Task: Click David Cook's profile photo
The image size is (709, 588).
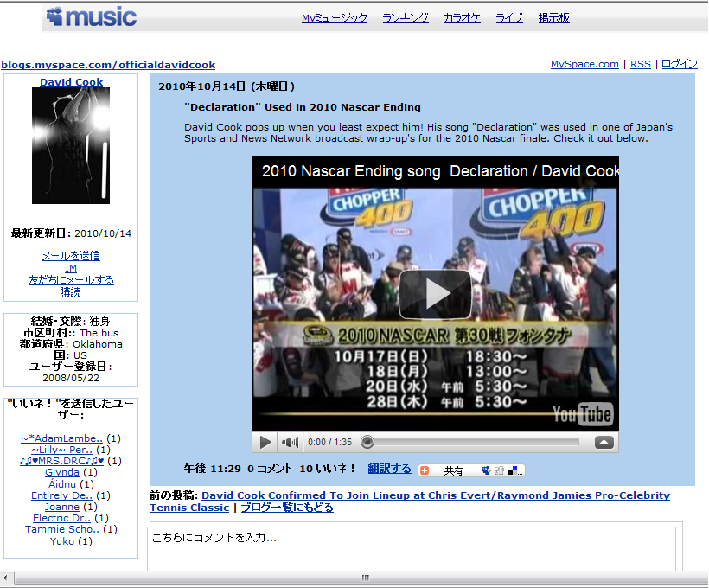Action: (71, 145)
